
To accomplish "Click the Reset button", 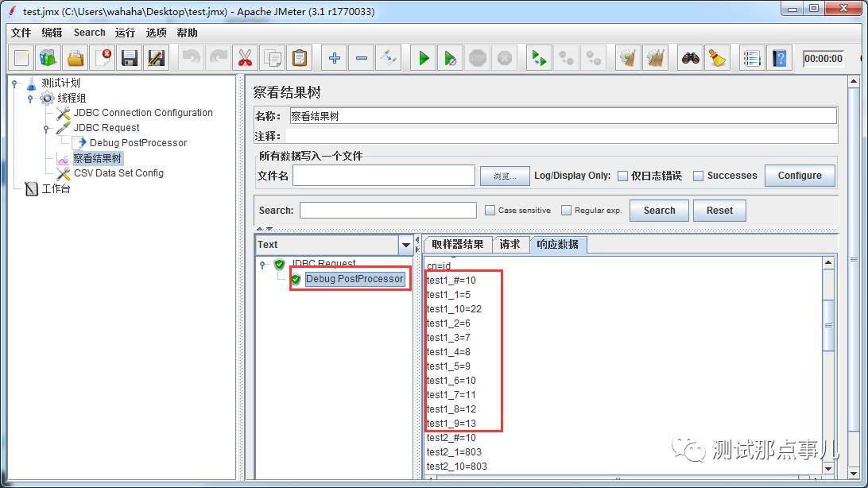I will point(719,211).
